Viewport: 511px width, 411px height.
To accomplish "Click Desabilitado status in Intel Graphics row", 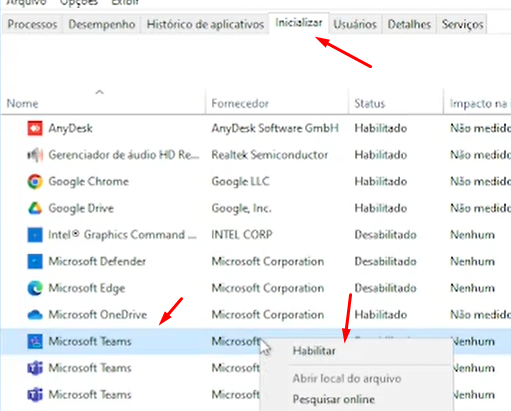I will click(385, 235).
